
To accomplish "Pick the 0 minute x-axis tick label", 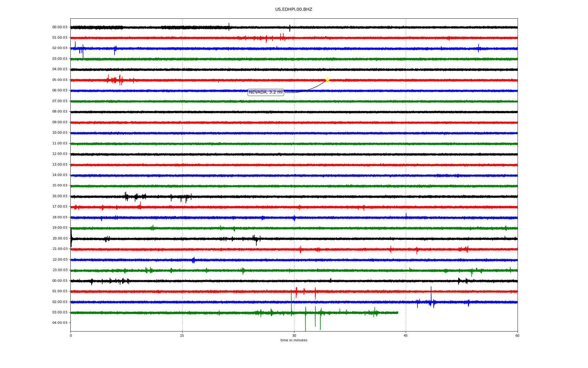I will [71, 335].
